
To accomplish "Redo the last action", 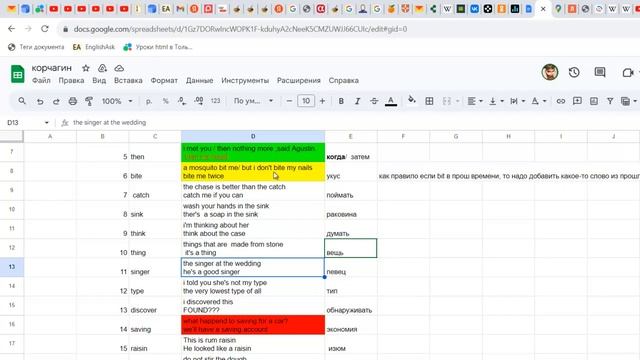I will 56,101.
